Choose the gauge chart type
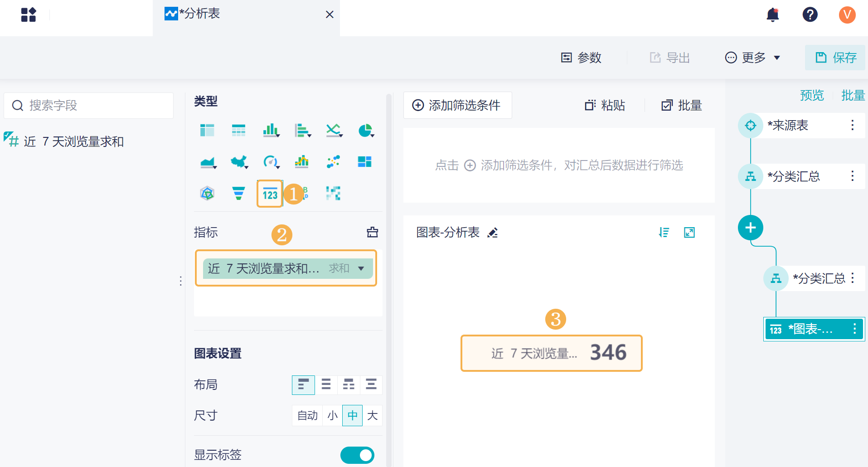The height and width of the screenshot is (467, 868). click(x=271, y=162)
